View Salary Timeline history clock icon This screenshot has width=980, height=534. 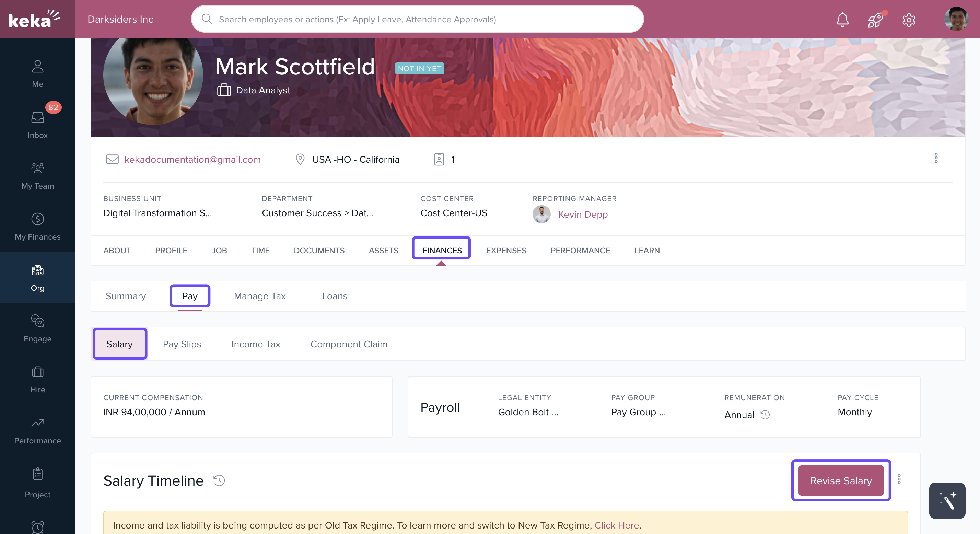coord(219,480)
